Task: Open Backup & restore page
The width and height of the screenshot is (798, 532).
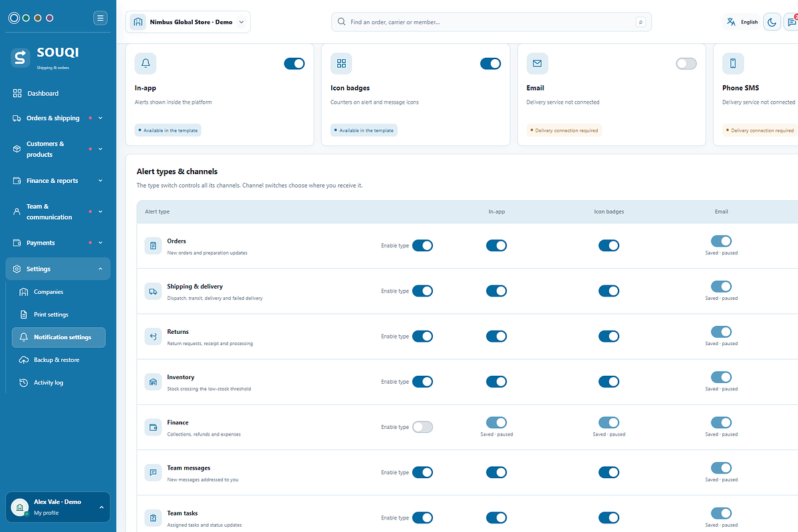Action: click(x=59, y=360)
